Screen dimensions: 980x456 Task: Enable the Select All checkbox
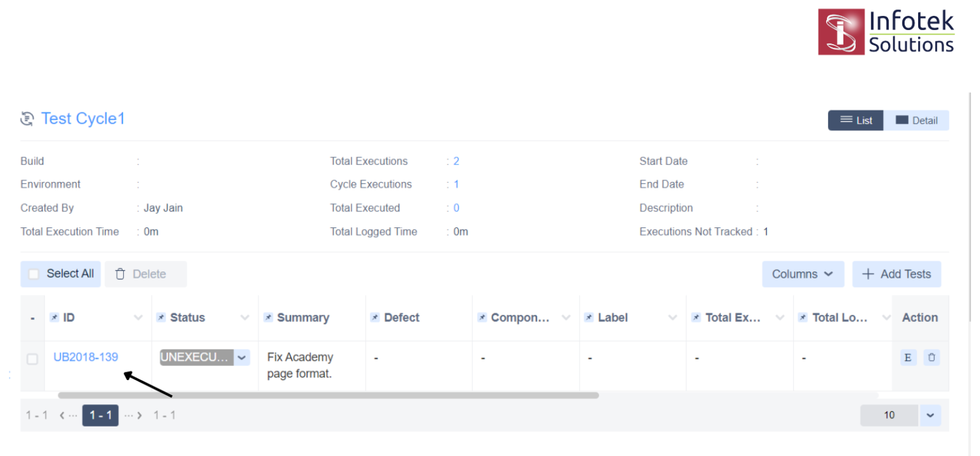pyautogui.click(x=33, y=273)
